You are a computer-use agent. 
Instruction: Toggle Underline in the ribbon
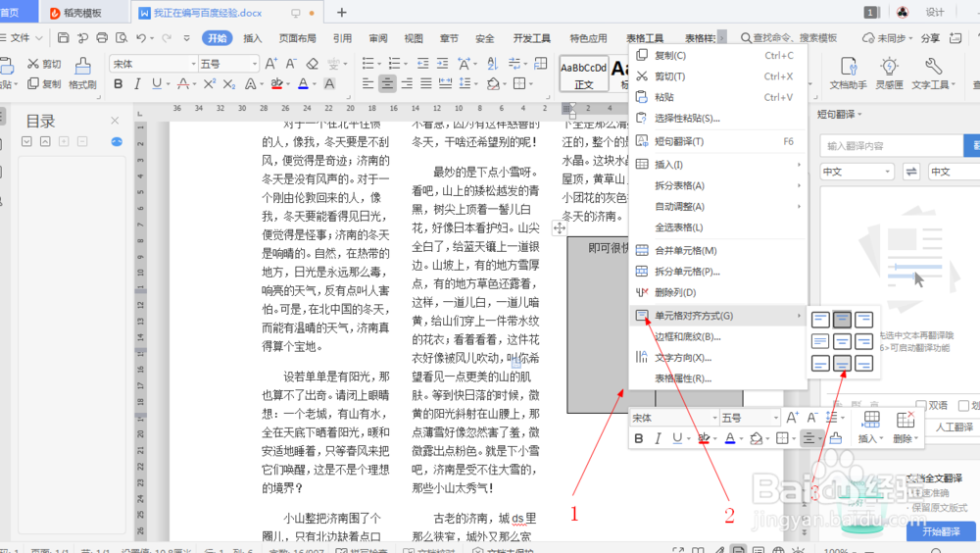point(156,83)
